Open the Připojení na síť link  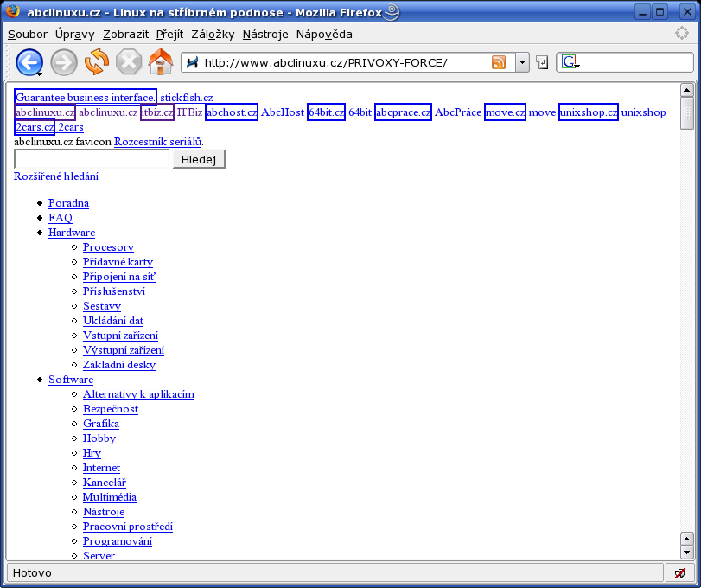click(x=119, y=277)
